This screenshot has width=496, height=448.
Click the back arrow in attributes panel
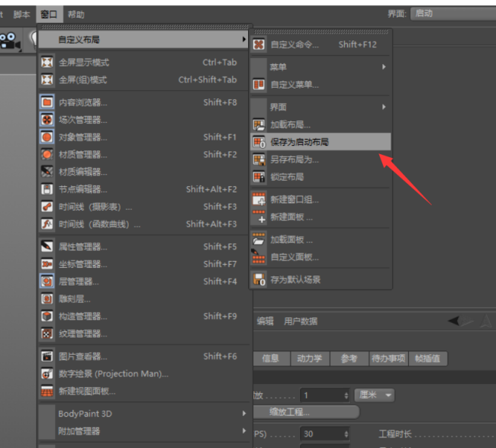pos(454,321)
